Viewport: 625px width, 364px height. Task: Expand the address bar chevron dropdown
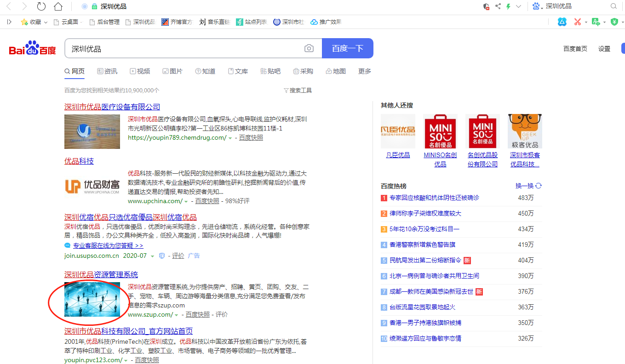pyautogui.click(x=519, y=6)
